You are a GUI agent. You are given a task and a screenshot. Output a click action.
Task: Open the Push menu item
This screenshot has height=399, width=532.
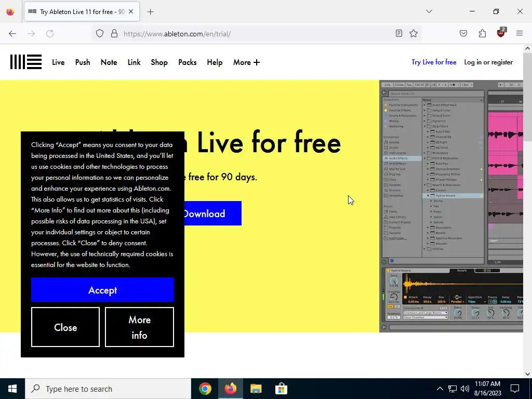coord(83,62)
